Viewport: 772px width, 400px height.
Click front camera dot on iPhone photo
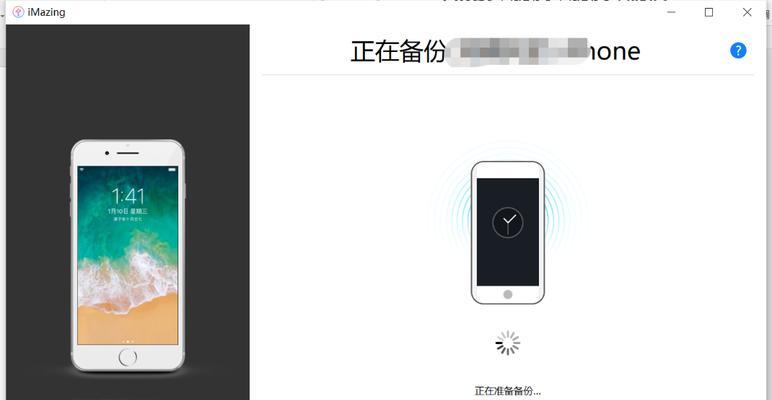tap(107, 153)
